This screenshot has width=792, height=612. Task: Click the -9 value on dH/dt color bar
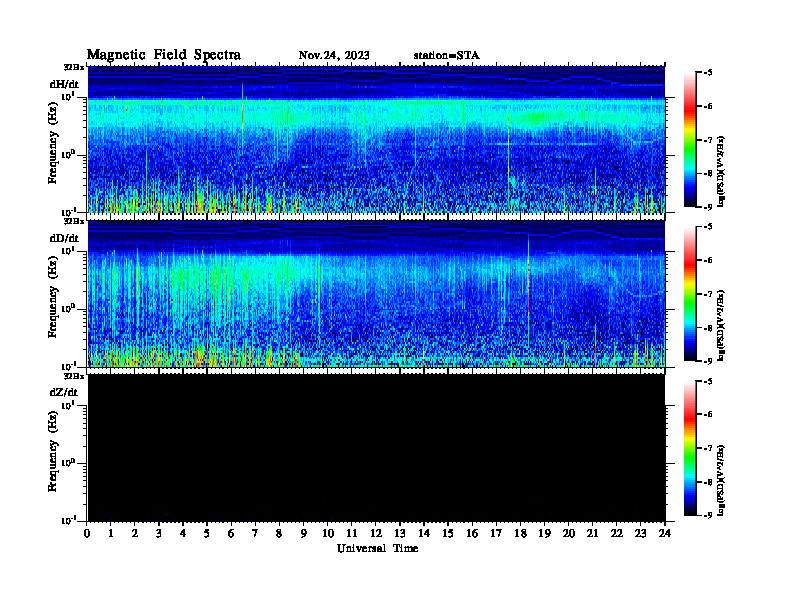709,207
